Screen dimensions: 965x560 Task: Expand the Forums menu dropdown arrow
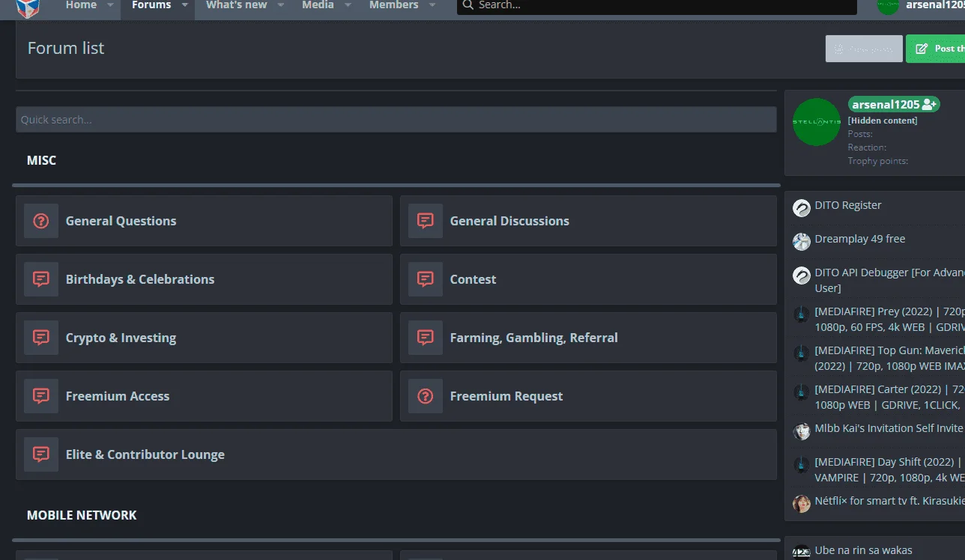(x=184, y=5)
